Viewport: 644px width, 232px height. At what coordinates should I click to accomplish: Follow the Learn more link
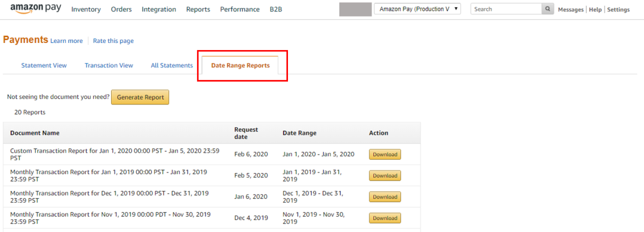pos(66,41)
